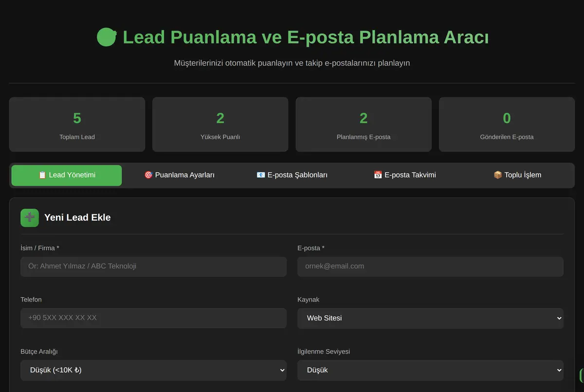This screenshot has height=392, width=584.
Task: Click the green logo icon in the title
Action: (x=107, y=37)
